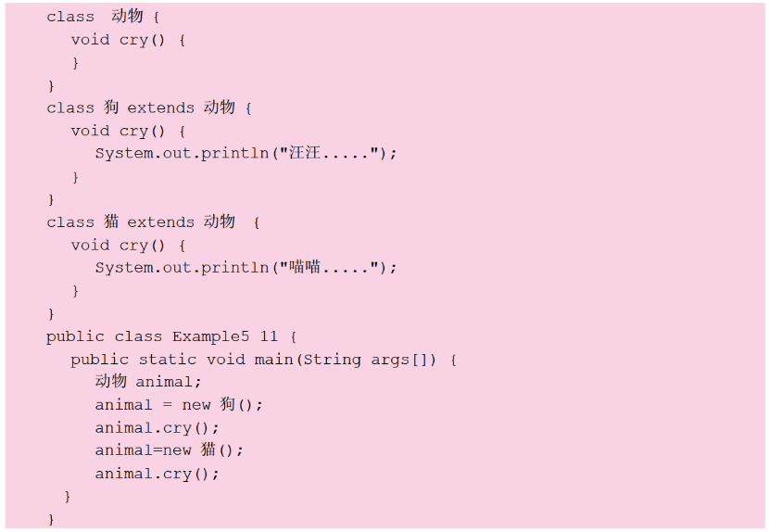Click the main method name
769x532 pixels.
274,360
